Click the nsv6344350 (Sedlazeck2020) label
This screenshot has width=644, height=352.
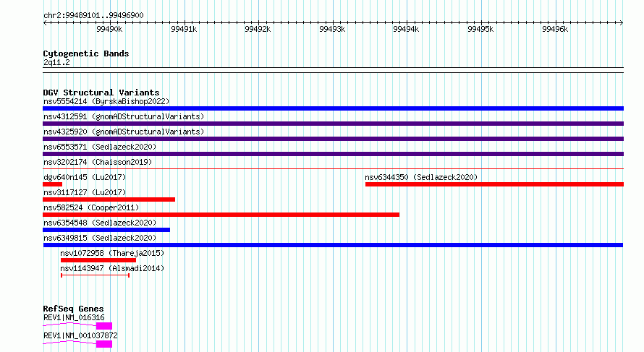(x=421, y=177)
